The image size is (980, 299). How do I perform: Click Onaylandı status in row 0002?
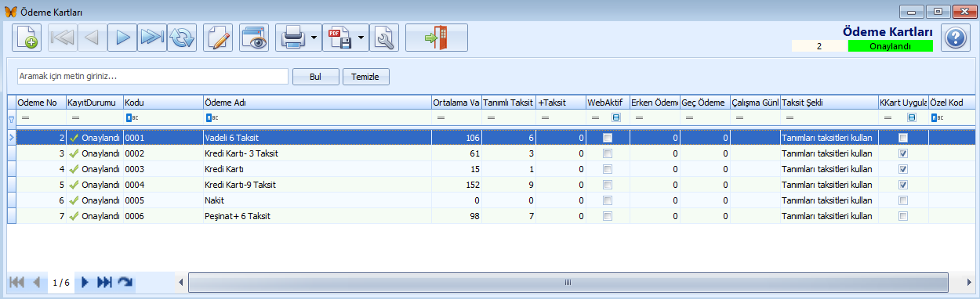pos(94,153)
